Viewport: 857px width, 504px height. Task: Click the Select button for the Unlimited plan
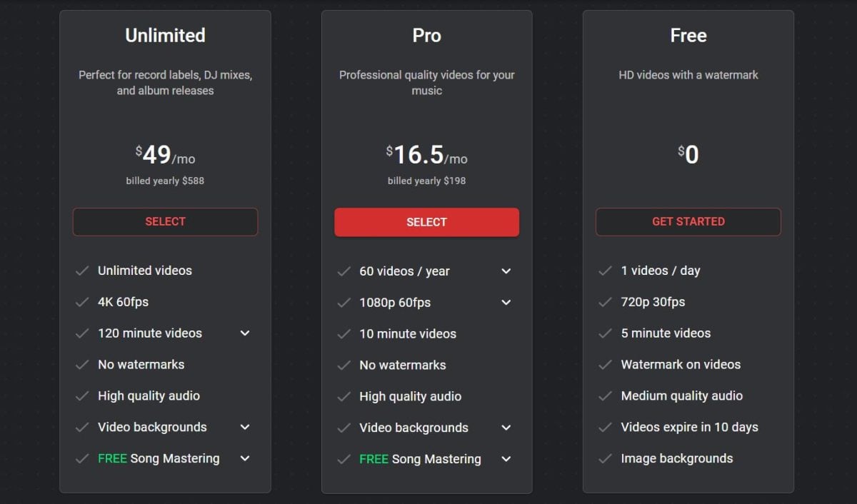(x=165, y=221)
